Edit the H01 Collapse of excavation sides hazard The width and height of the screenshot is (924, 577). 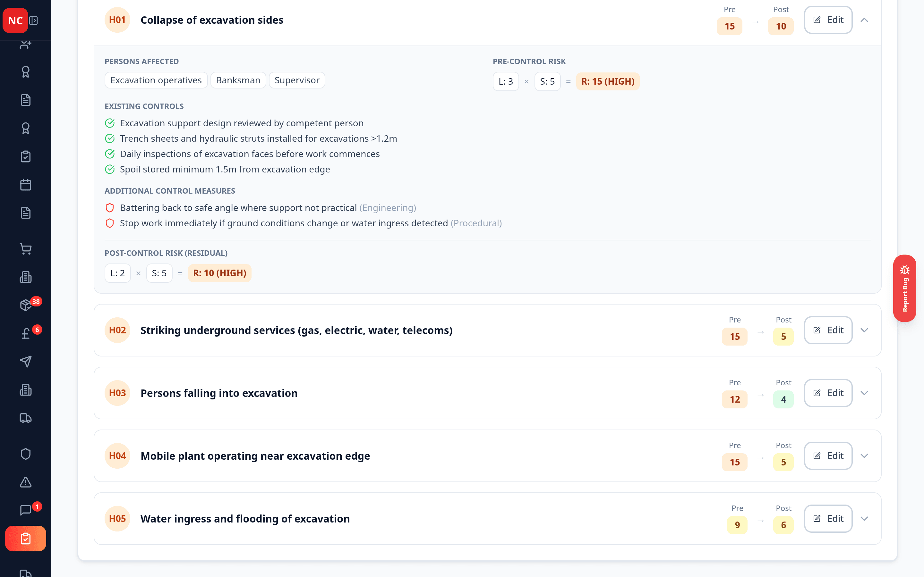click(828, 20)
